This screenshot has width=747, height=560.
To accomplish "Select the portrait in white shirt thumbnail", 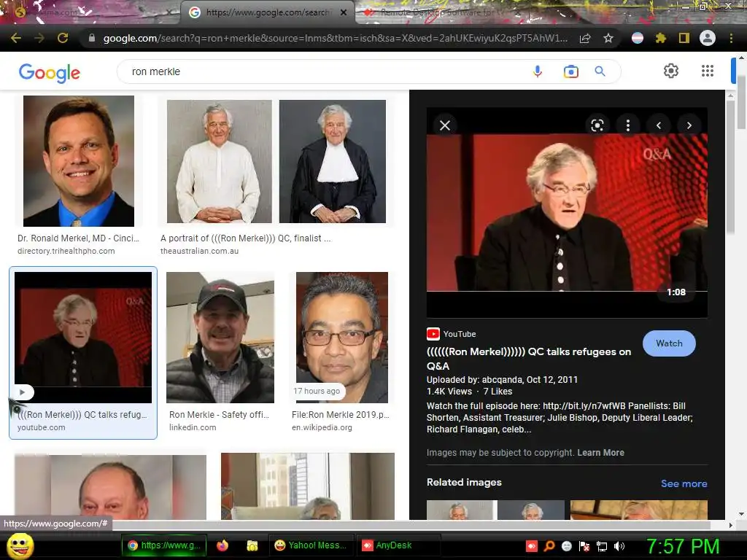I will pyautogui.click(x=219, y=161).
